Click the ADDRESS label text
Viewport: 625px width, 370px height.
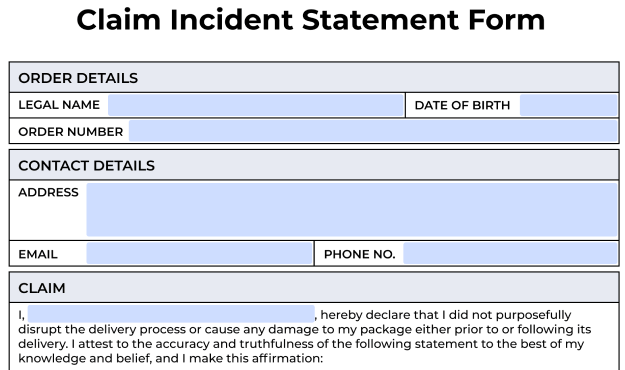click(48, 192)
